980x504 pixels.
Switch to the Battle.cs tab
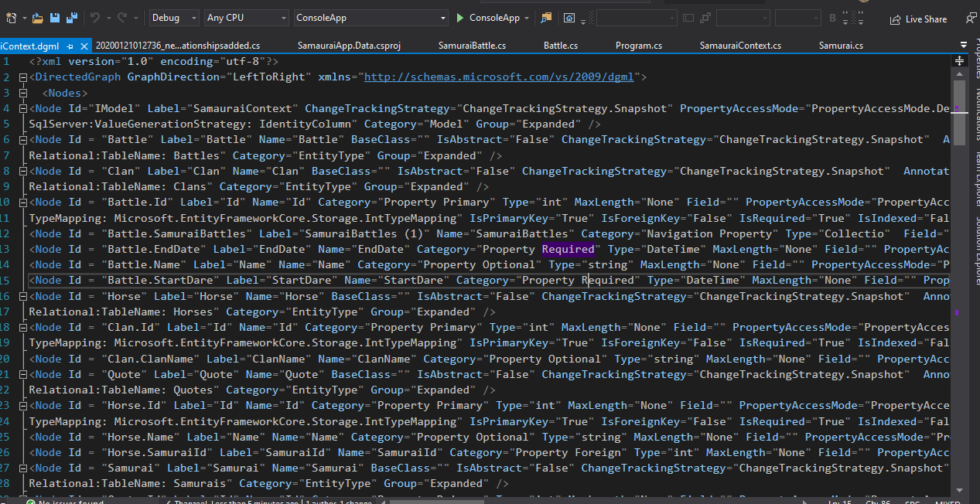[x=561, y=46]
